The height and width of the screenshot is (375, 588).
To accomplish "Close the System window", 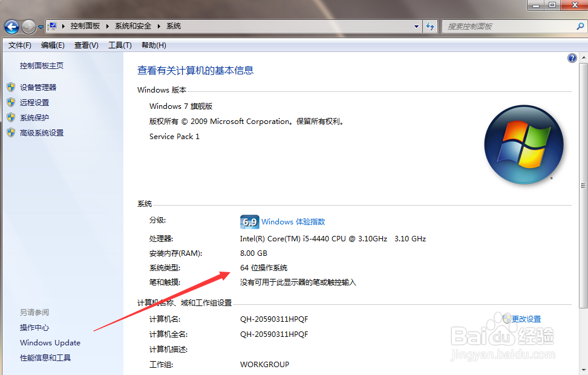I will tap(575, 5).
